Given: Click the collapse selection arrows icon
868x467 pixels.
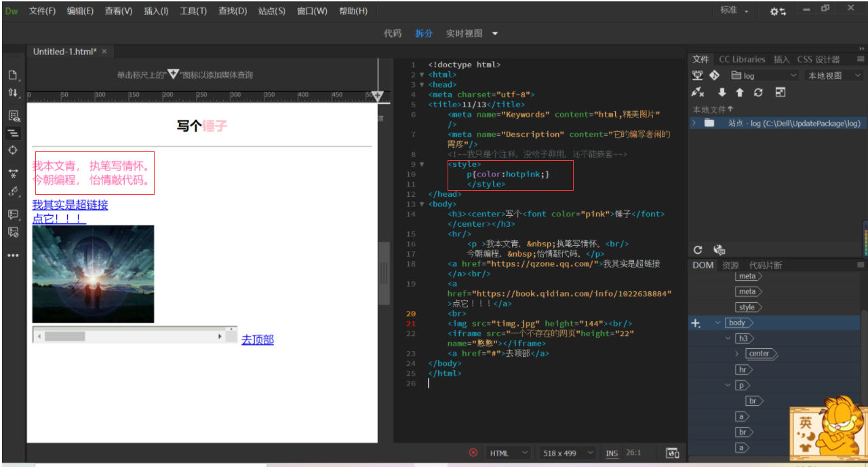Looking at the screenshot, I should (x=13, y=173).
